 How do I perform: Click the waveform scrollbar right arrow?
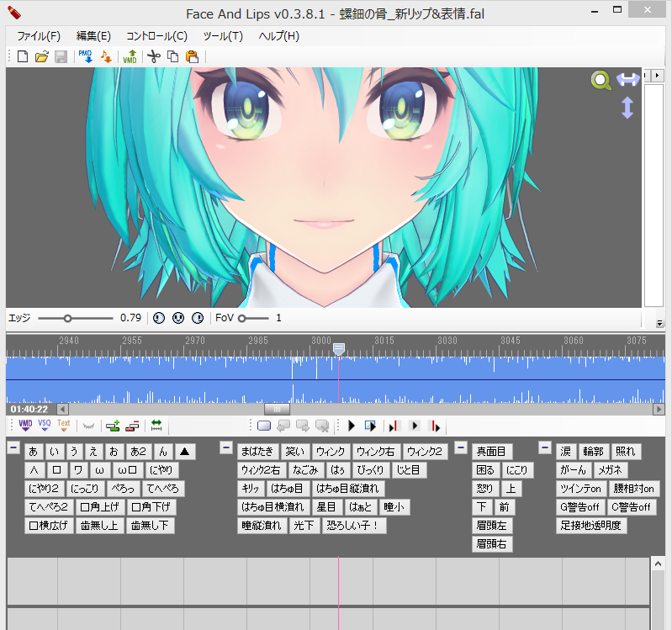pos(659,410)
